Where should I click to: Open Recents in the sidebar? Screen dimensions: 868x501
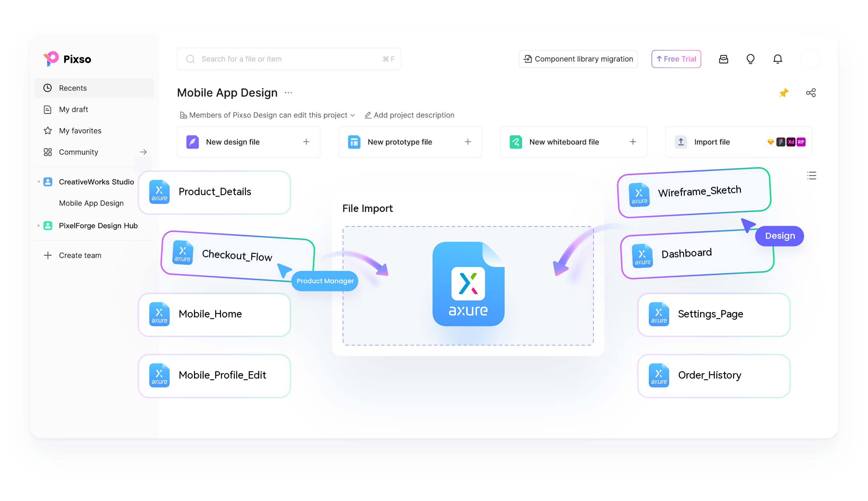point(94,88)
